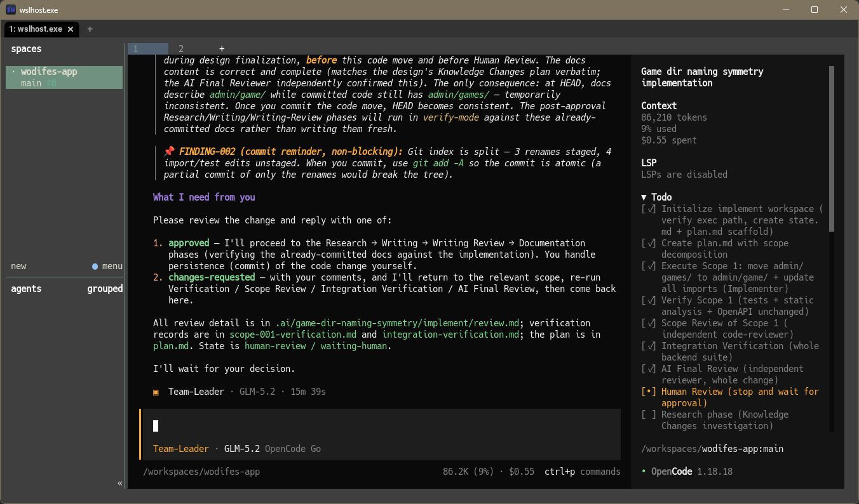Click the 86,210 tokens value
859x504 pixels.
[674, 117]
